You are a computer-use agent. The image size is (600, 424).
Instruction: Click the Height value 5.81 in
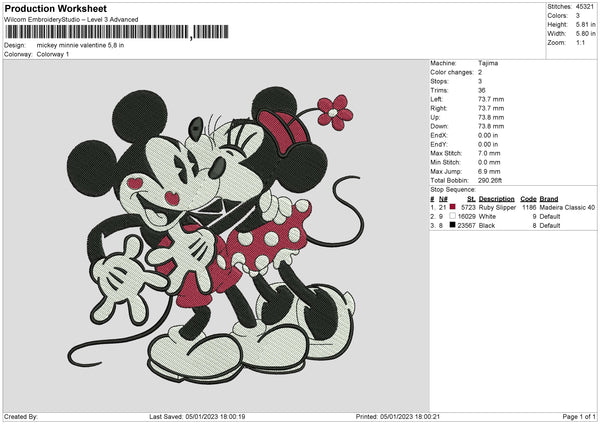point(585,24)
